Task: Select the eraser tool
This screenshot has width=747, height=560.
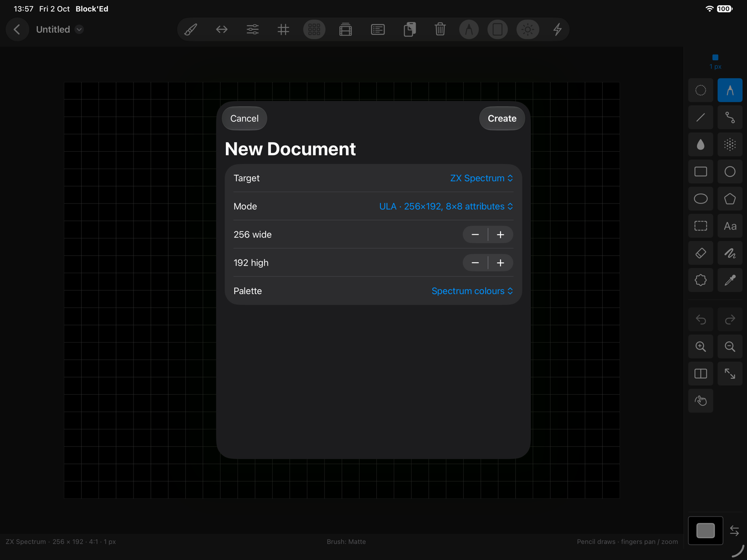Action: coord(701,253)
